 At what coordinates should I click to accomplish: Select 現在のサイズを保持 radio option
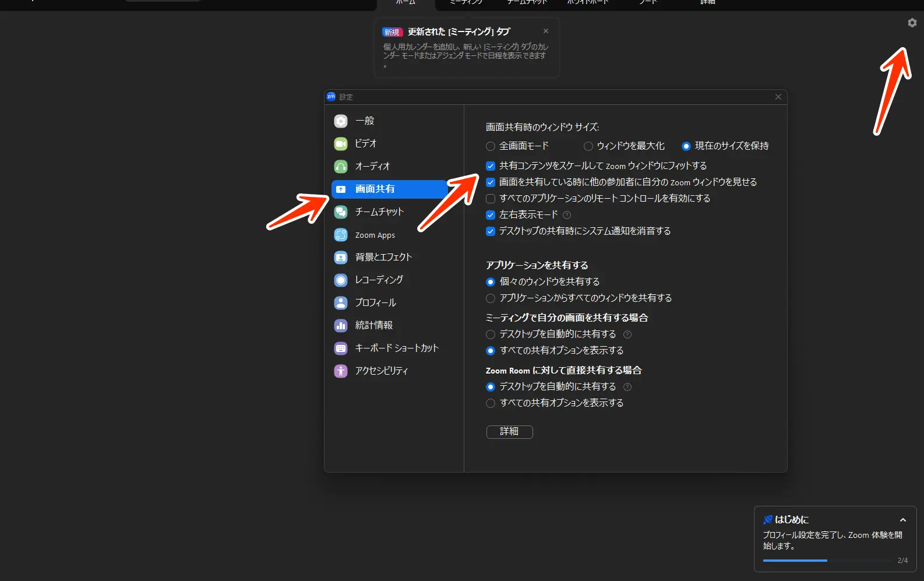(x=686, y=146)
